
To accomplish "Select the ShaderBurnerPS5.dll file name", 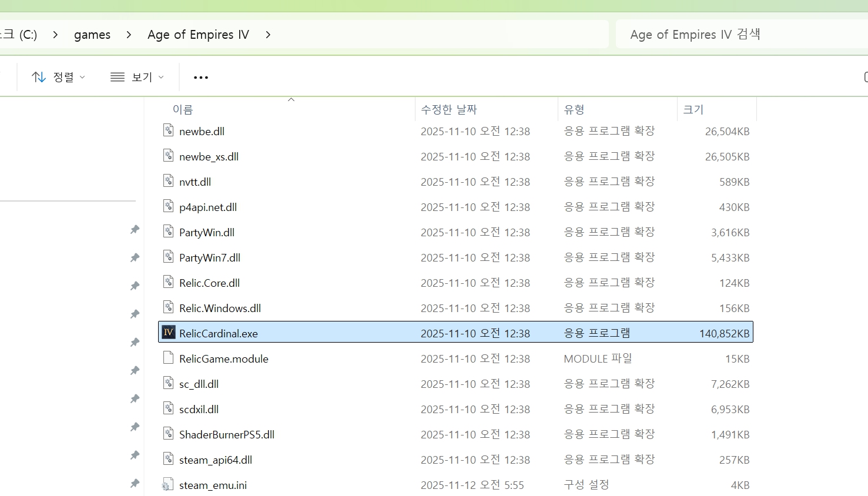I will (227, 435).
